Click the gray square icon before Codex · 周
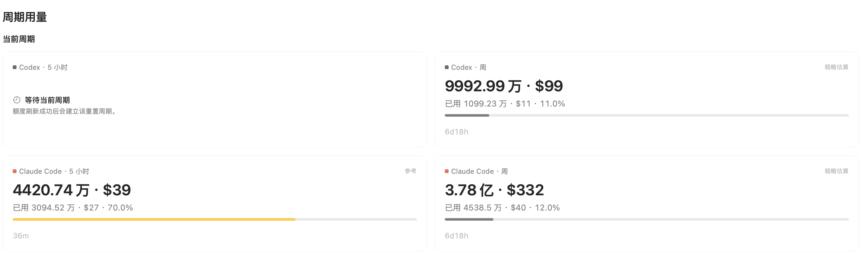This screenshot has width=868, height=253. 446,67
